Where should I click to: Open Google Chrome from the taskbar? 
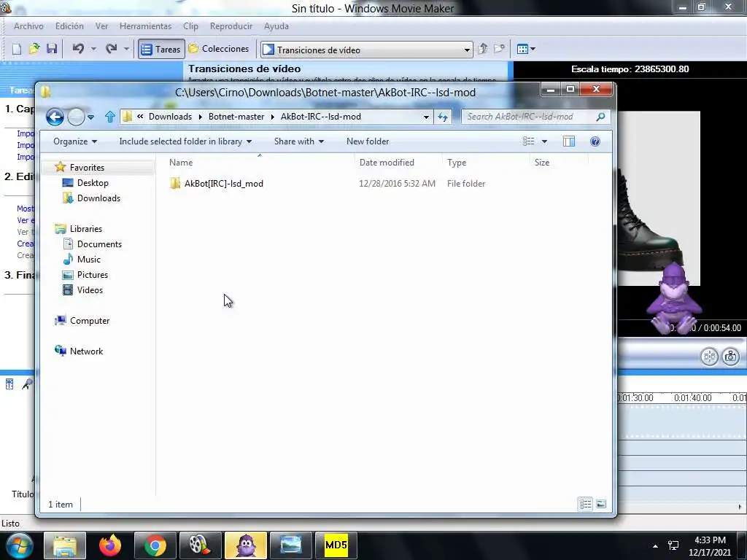pyautogui.click(x=155, y=545)
